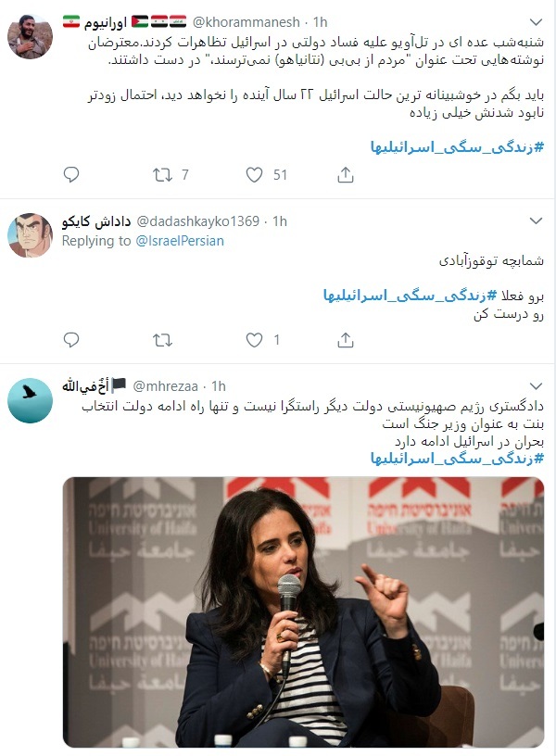This screenshot has width=556, height=756.
Task: Open the khorammanesh tweet options chevron
Action: click(x=536, y=22)
